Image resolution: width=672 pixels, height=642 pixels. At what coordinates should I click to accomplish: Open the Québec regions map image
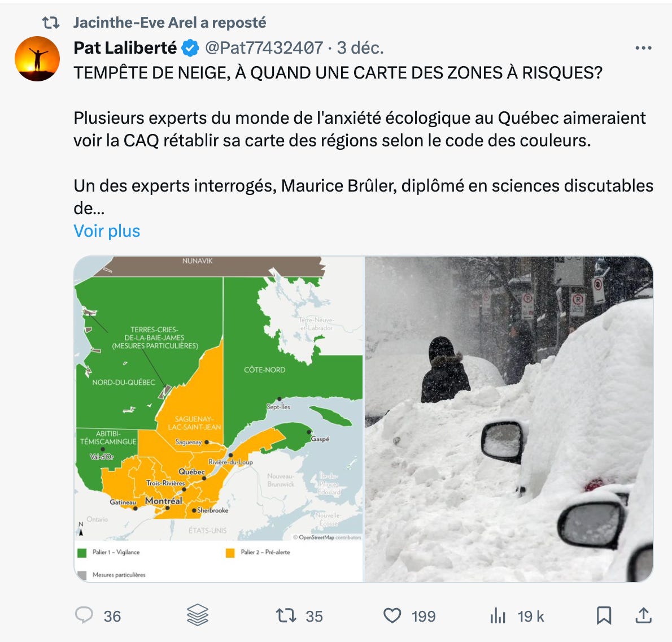tap(219, 419)
